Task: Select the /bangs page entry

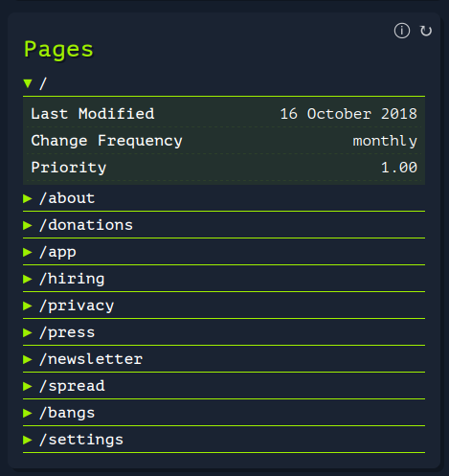Action: tap(224, 413)
